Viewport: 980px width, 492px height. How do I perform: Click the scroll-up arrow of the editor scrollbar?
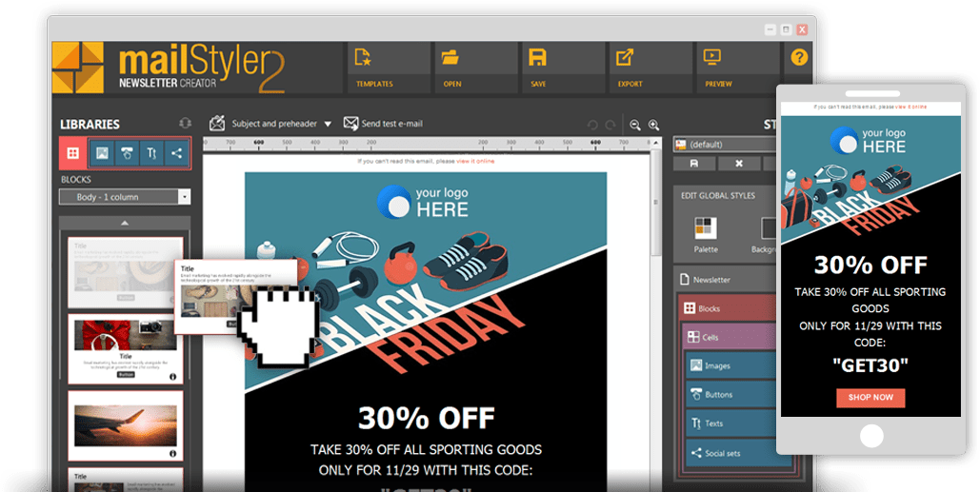[655, 143]
